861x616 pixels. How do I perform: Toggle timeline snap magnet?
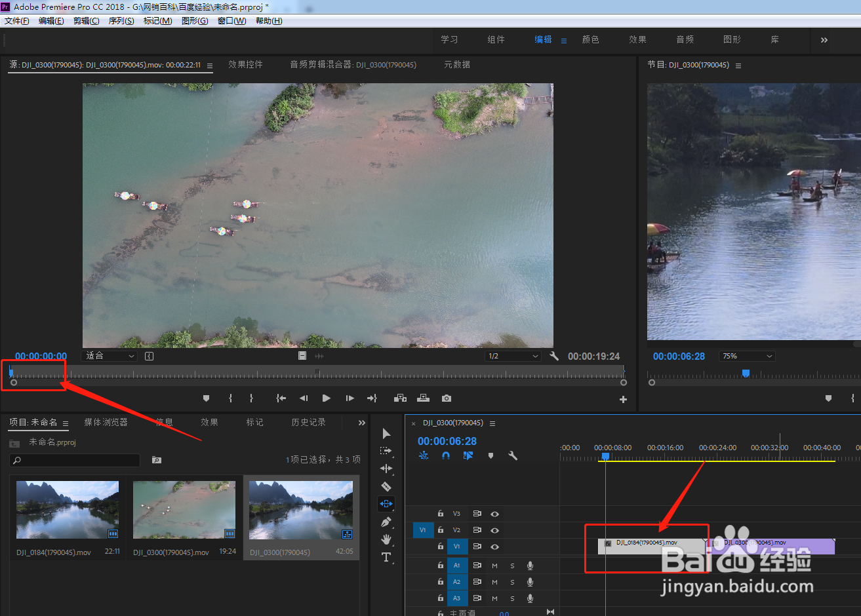pyautogui.click(x=446, y=455)
